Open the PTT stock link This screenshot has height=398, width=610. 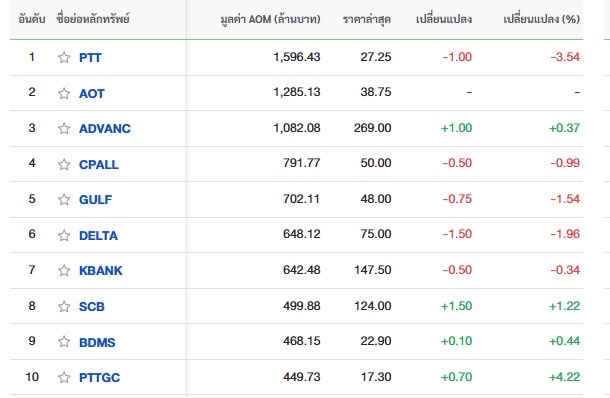click(90, 58)
